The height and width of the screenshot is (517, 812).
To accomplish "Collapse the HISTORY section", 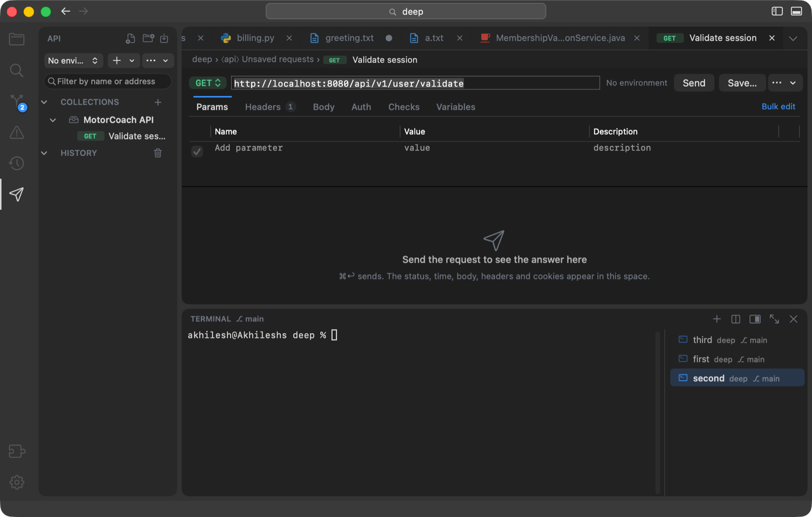I will [44, 153].
